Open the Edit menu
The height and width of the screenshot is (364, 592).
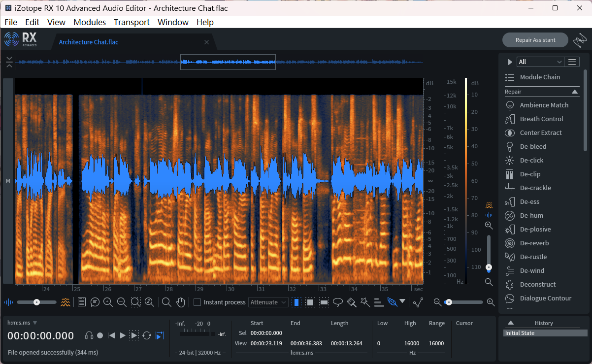[32, 22]
